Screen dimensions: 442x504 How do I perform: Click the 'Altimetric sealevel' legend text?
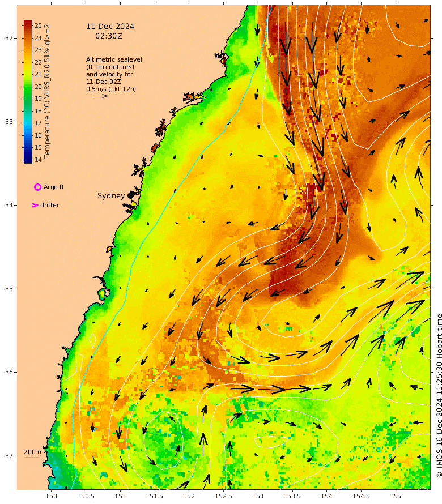[x=114, y=59]
